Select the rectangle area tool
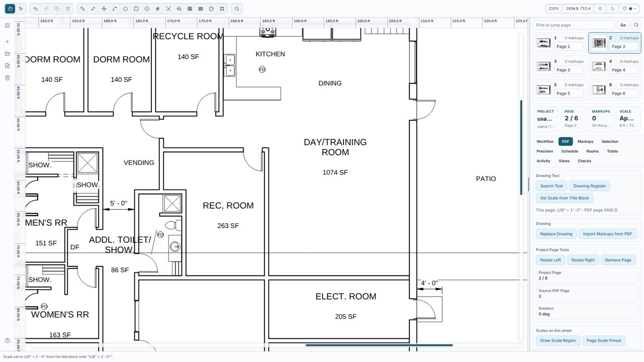The height and width of the screenshot is (362, 644). [x=136, y=9]
